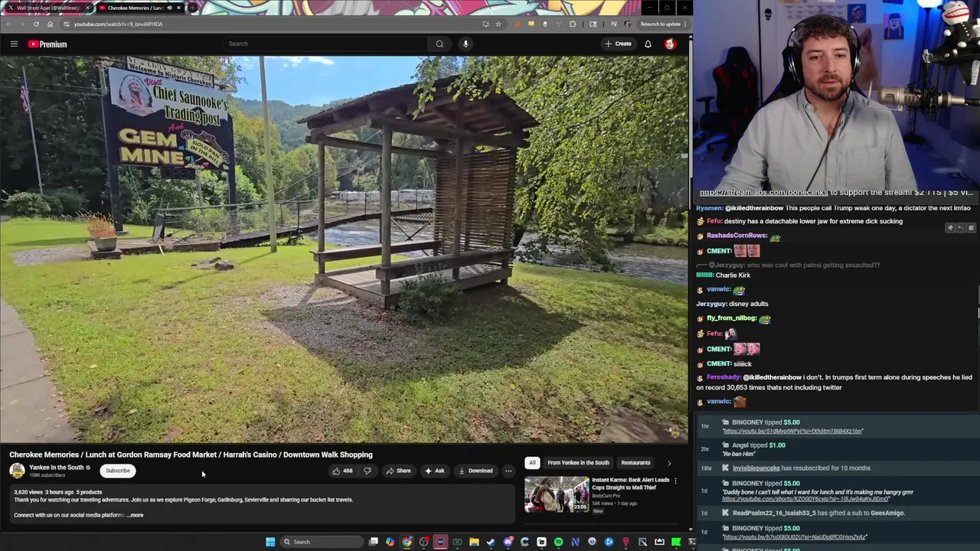
Task: Click the Share button
Action: click(397, 471)
